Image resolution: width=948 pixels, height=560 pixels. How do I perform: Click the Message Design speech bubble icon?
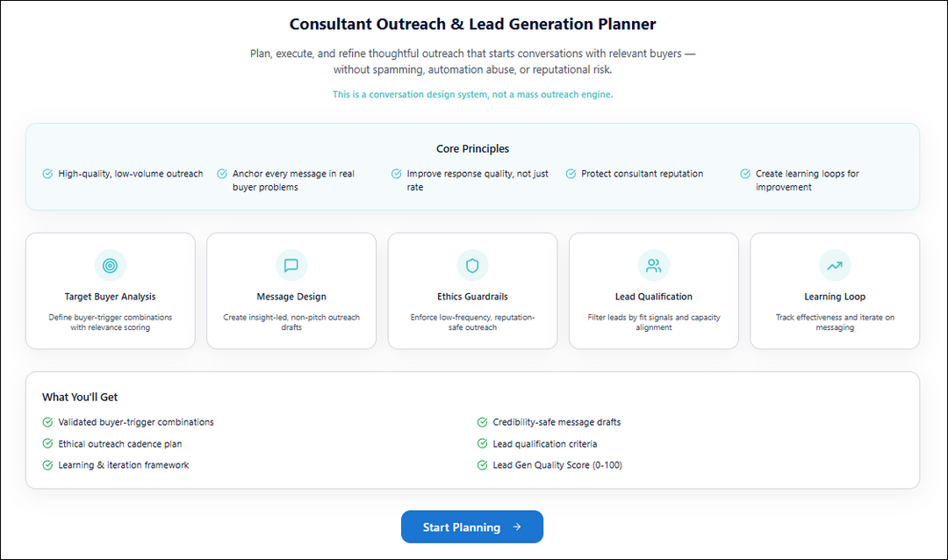tap(291, 265)
